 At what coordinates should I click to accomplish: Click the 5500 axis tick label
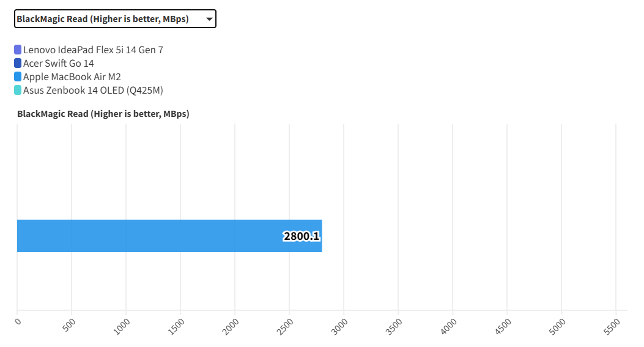612,326
